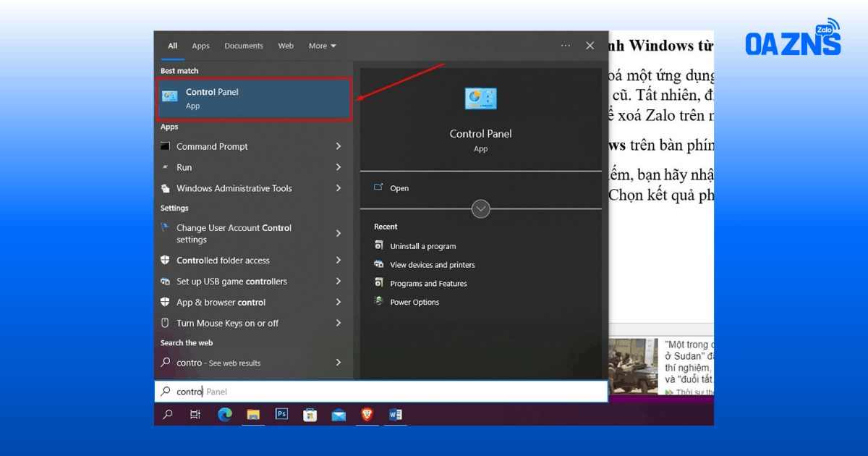868x456 pixels.
Task: Click the taskbar search magnifier icon
Action: click(x=168, y=415)
